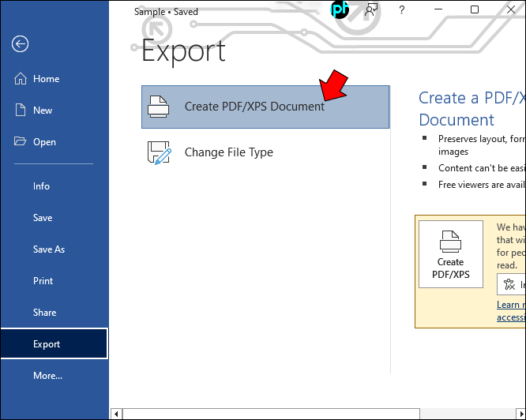Image resolution: width=526 pixels, height=420 pixels.
Task: Select the Save menu item
Action: coord(43,218)
